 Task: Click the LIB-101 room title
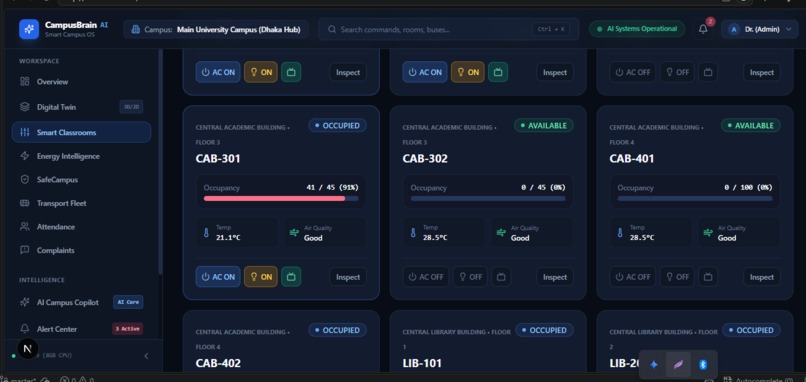pos(422,363)
